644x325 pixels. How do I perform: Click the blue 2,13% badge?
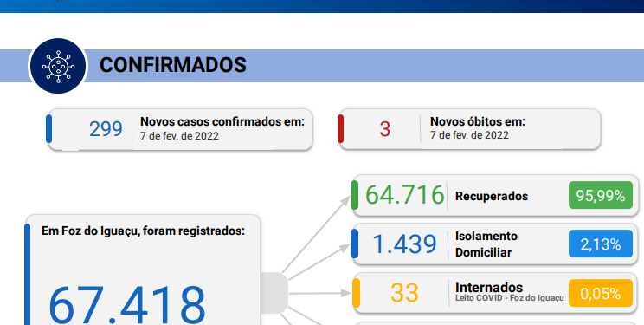tap(601, 244)
